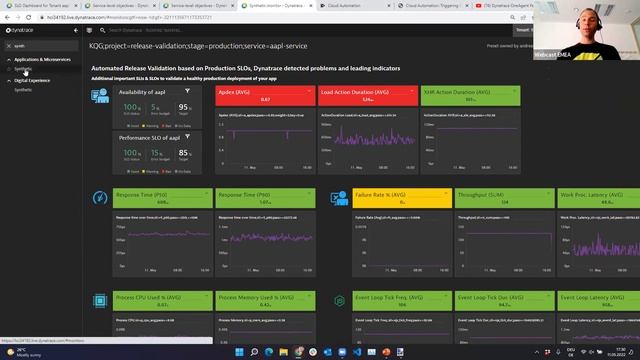Click the CPU chip icon beside Process CPU
The height and width of the screenshot is (360, 640).
100,301
